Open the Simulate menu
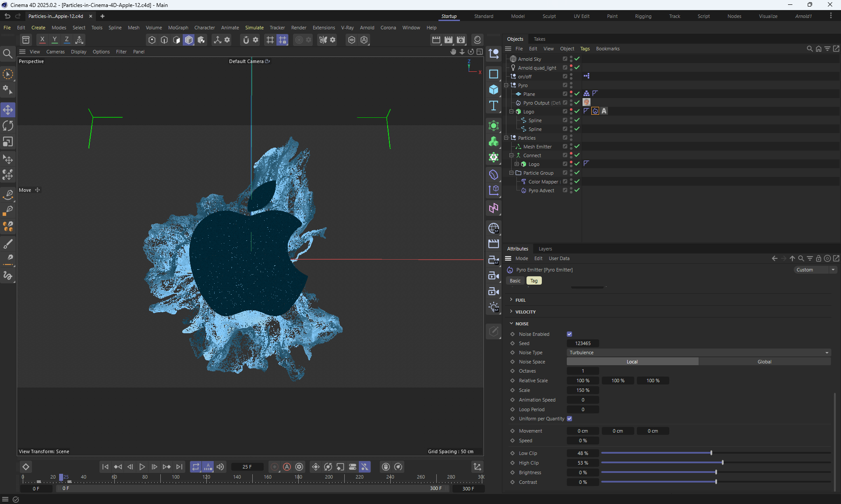 [x=254, y=28]
